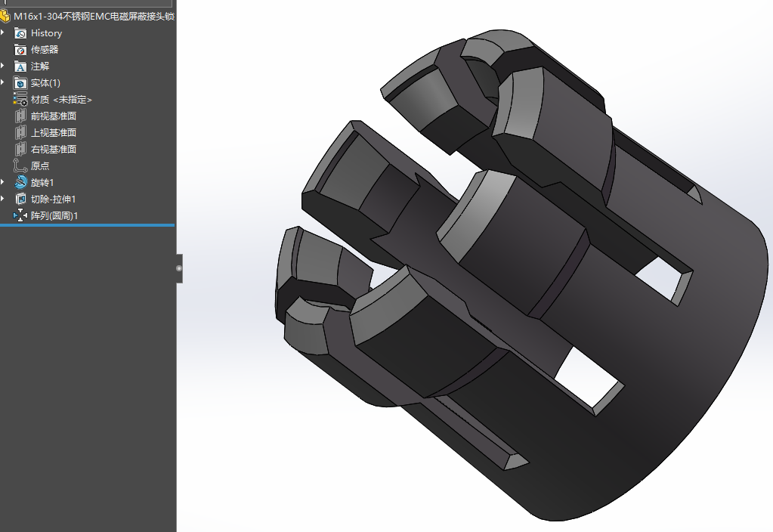Click the 原点 origin icon

20,166
